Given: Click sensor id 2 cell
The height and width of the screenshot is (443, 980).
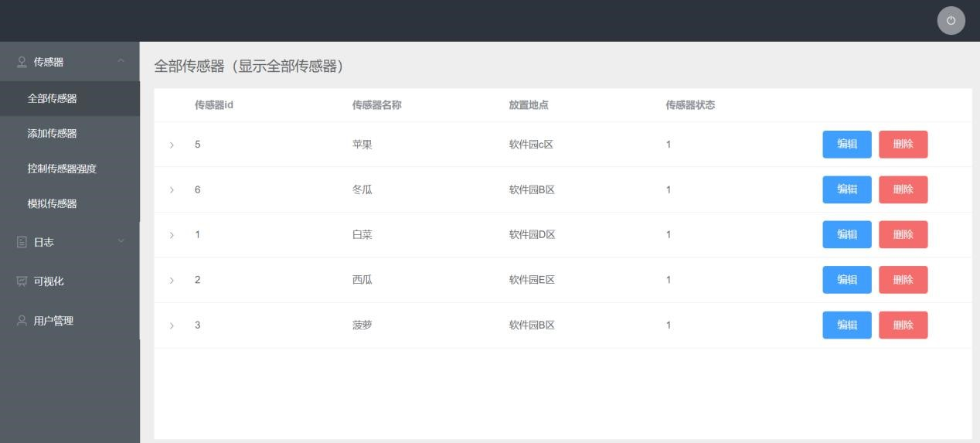Looking at the screenshot, I should 198,280.
